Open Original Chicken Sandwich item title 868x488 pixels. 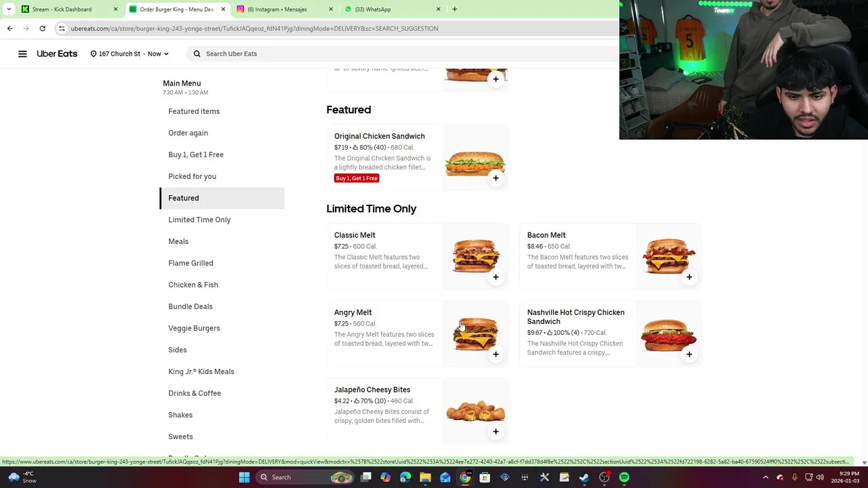click(x=379, y=136)
